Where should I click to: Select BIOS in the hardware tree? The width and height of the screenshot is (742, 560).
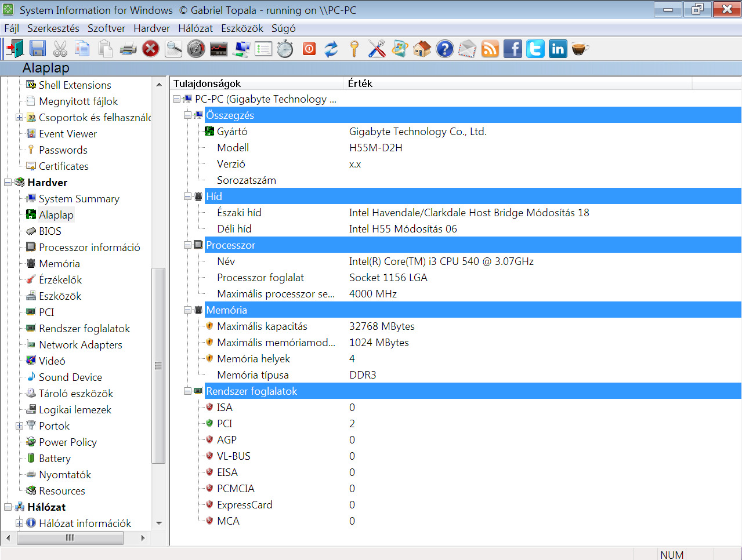click(x=50, y=231)
